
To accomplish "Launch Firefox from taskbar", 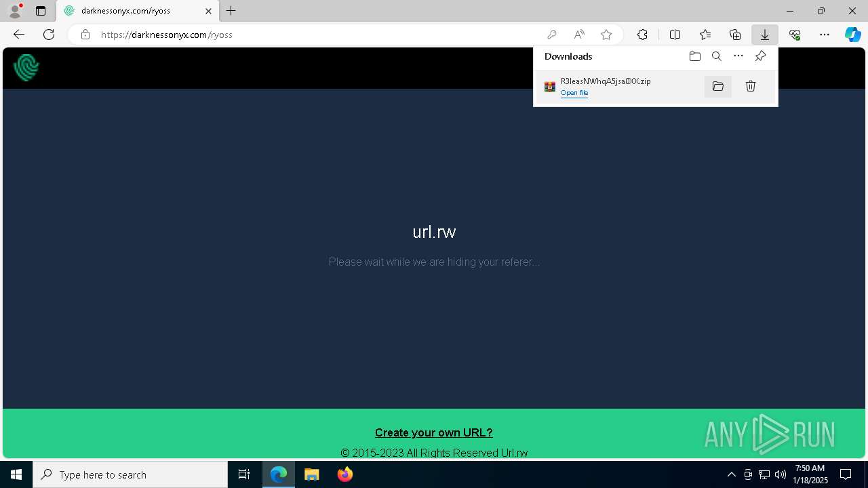I will click(345, 474).
